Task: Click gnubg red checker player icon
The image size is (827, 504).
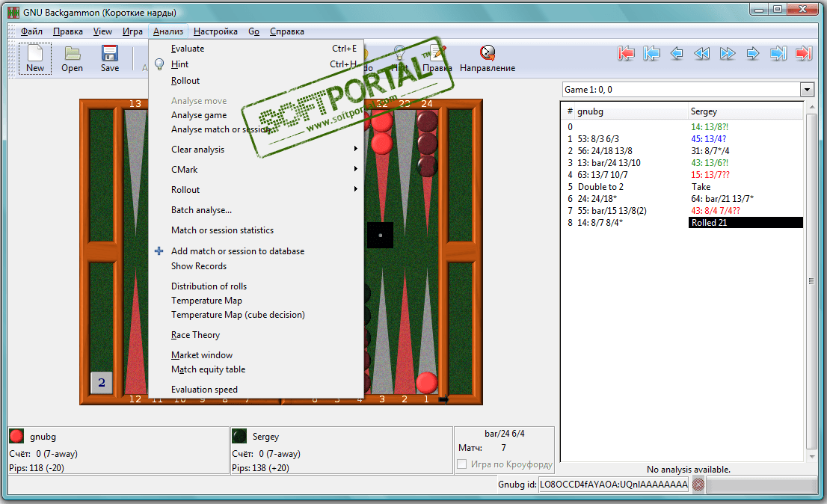Action: click(16, 436)
